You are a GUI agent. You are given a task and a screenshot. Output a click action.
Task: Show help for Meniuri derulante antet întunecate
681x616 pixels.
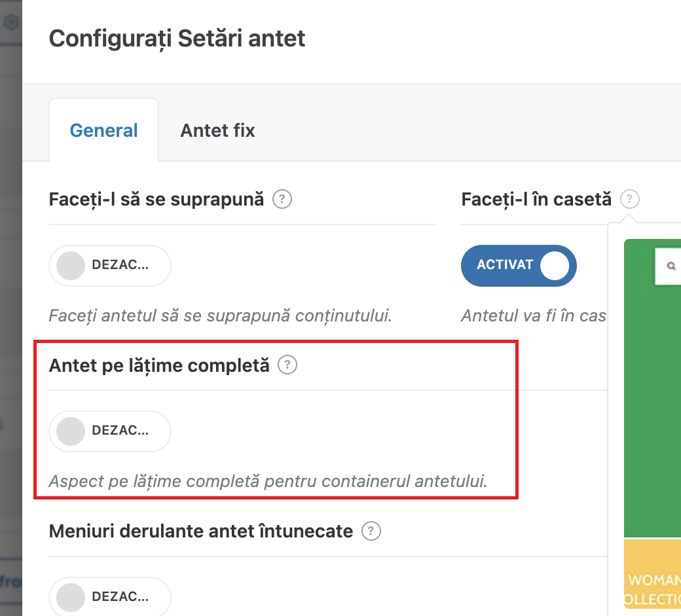371,531
